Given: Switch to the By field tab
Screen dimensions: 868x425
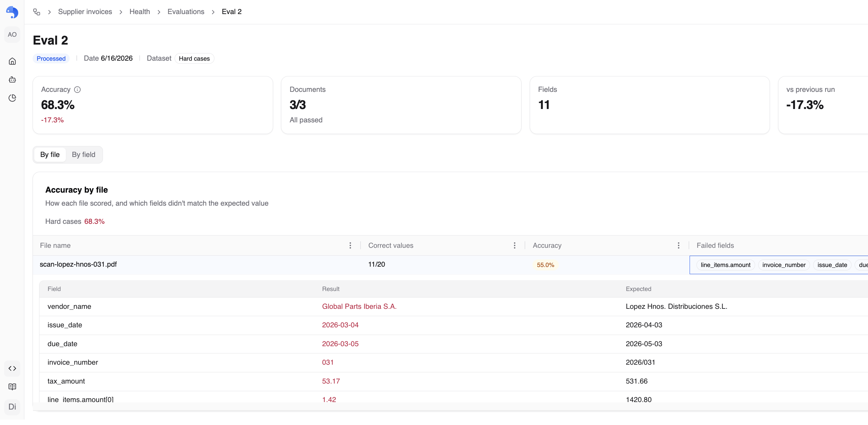Looking at the screenshot, I should pos(83,155).
